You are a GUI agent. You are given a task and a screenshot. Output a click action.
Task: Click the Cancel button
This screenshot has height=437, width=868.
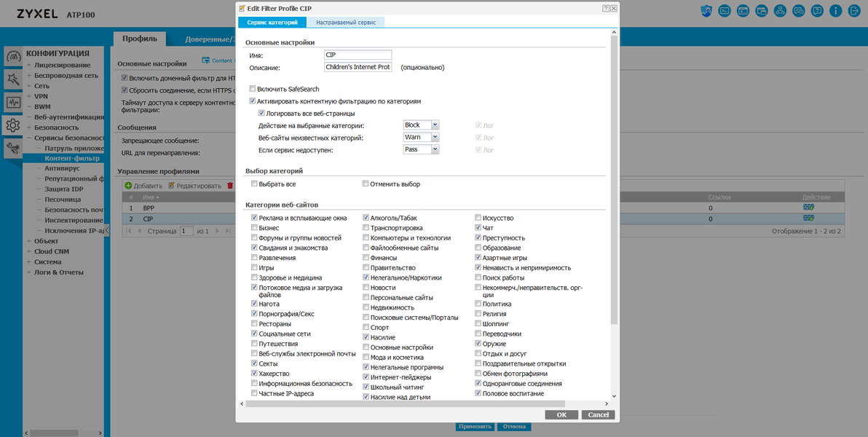(599, 415)
